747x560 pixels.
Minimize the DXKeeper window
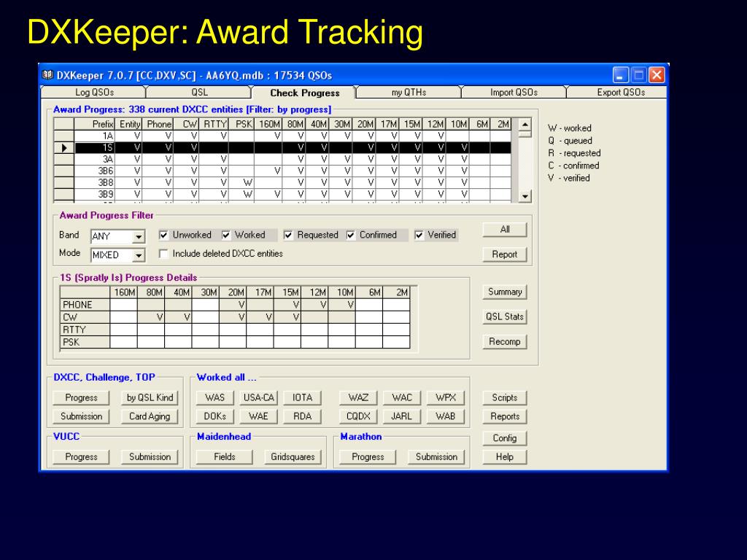click(x=620, y=75)
